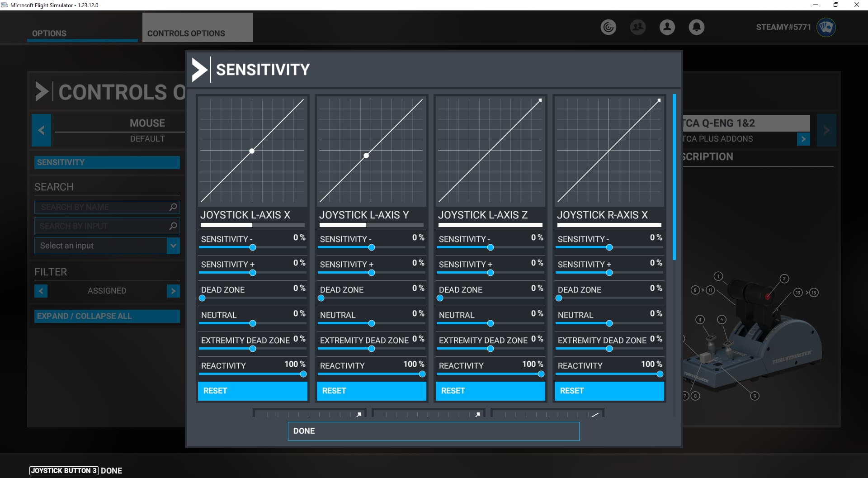Click L-Axis Z Sensitivity + slider handle
868x478 pixels.
point(491,273)
